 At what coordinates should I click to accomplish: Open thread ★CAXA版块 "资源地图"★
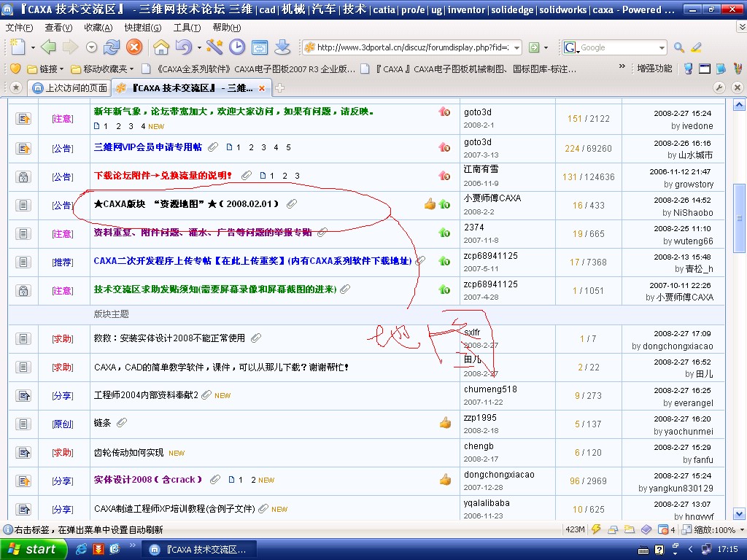186,204
